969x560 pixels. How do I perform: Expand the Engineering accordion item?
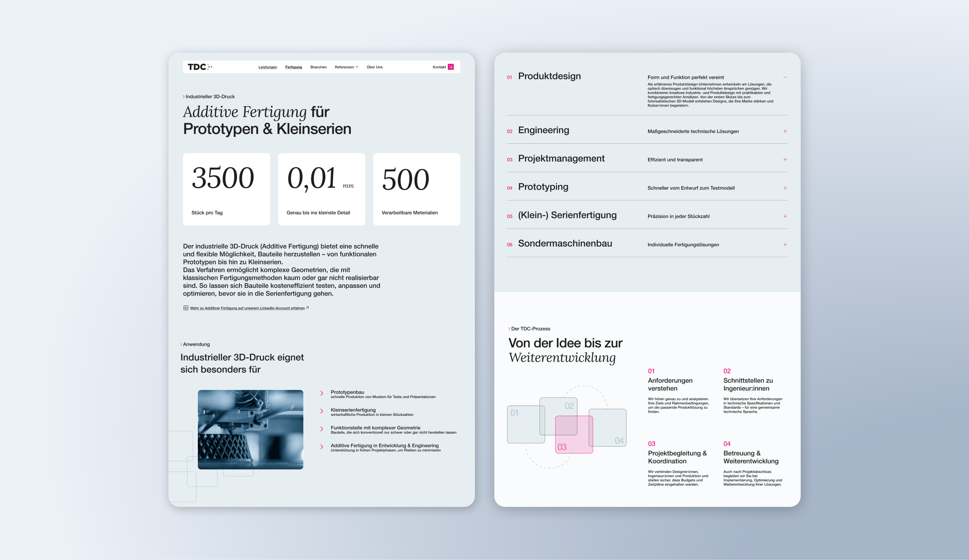point(784,131)
